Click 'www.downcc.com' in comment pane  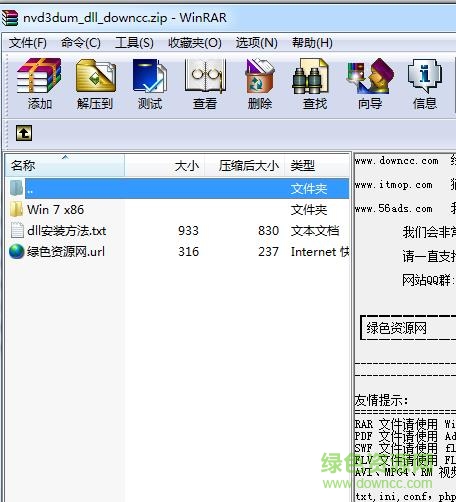coord(396,161)
